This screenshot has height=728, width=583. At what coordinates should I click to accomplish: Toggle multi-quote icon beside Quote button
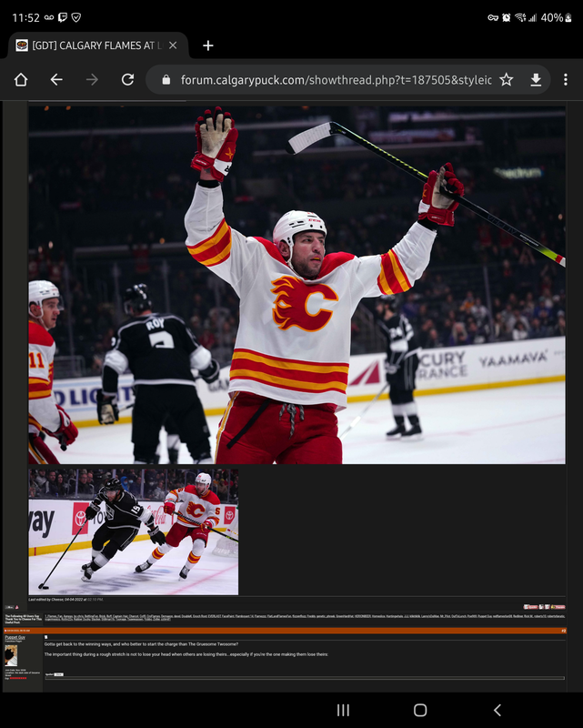[x=541, y=607]
